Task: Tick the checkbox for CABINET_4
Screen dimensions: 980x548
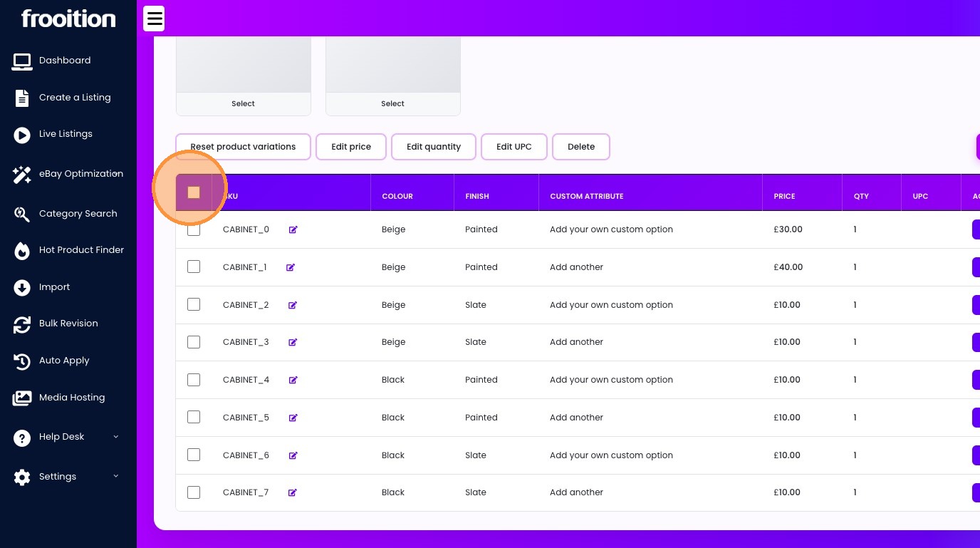Action: 194,380
